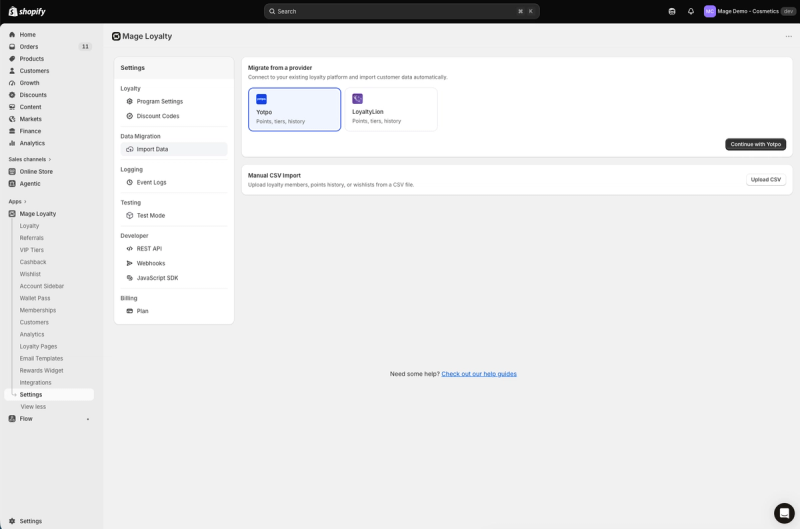Screen dimensions: 800x529
Task: Click the Test Mode cube icon
Action: 130,216
